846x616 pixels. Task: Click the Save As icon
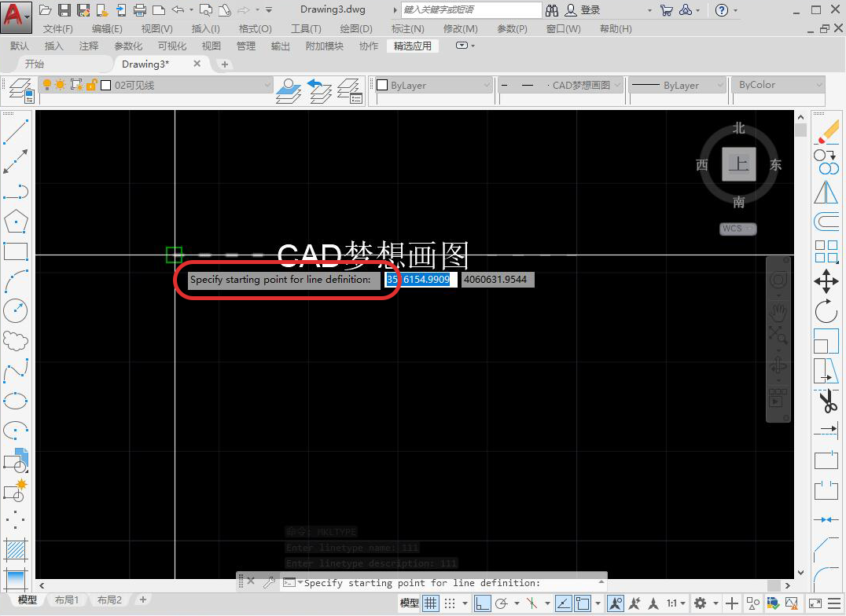(x=83, y=9)
